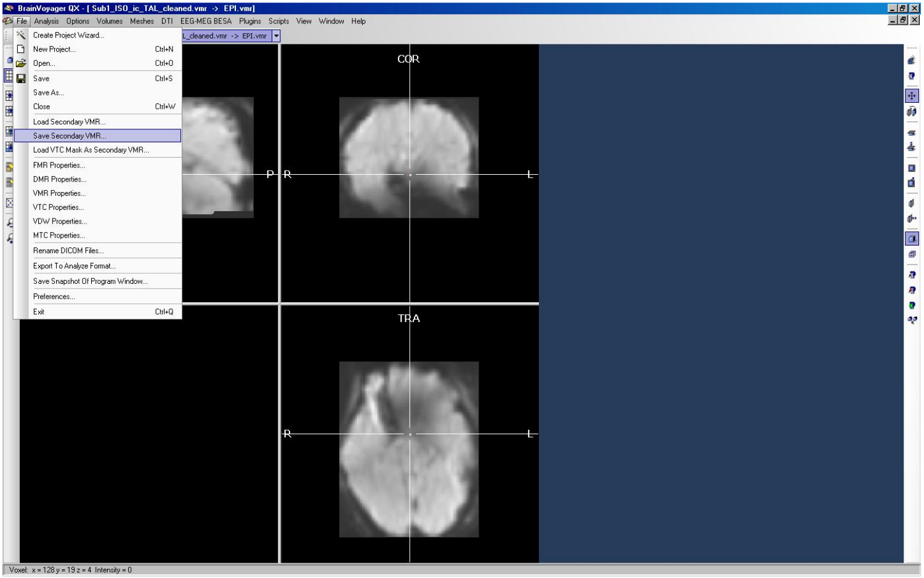Open MTC Properties...
924x578 pixels.
point(97,236)
